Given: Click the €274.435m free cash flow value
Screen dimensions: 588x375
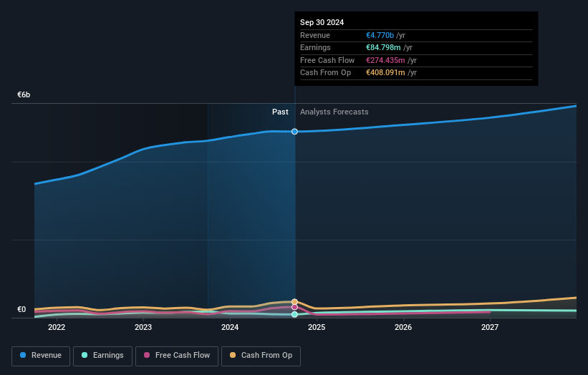Looking at the screenshot, I should point(385,60).
